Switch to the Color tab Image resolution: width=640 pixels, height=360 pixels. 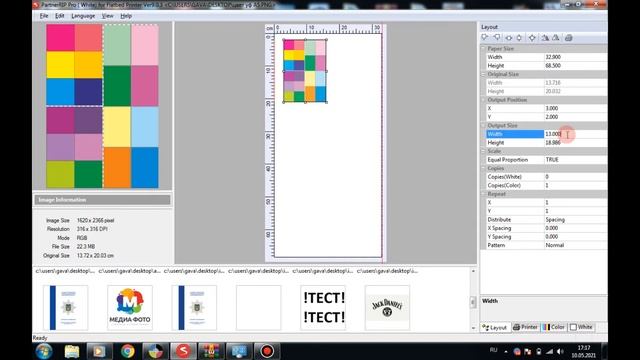[553, 327]
